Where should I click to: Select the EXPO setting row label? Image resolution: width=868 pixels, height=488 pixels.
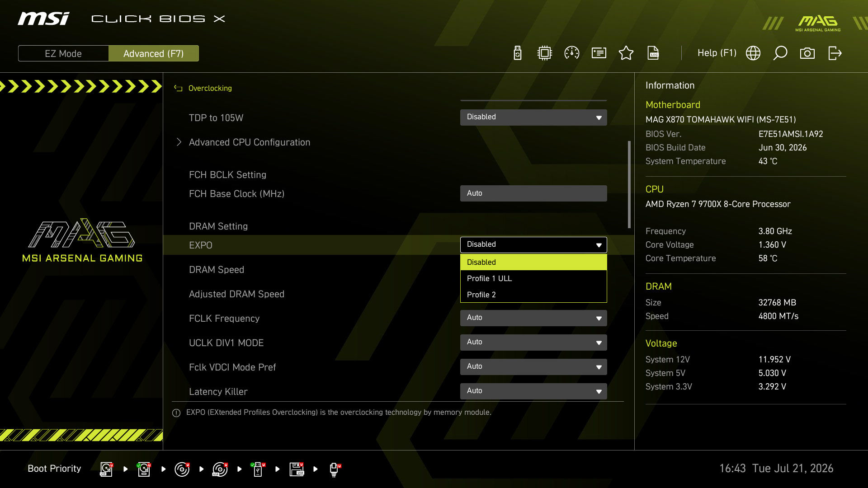coord(201,245)
